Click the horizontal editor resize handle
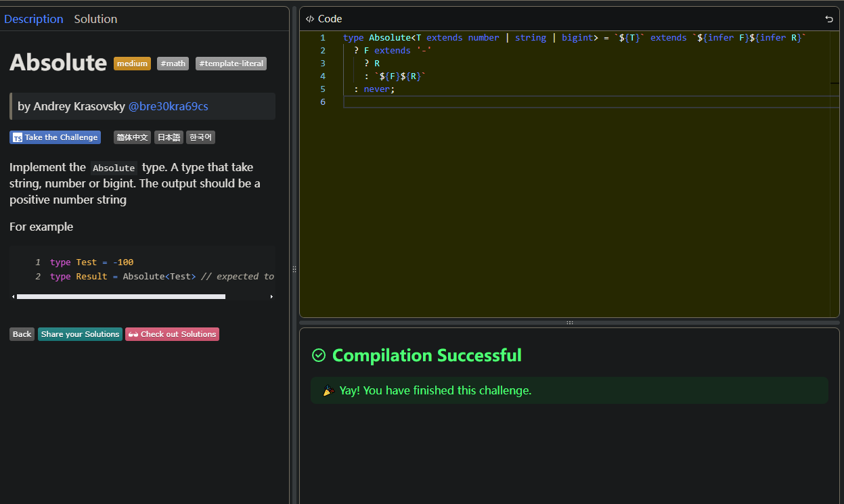Viewport: 844px width, 504px height. 570,323
